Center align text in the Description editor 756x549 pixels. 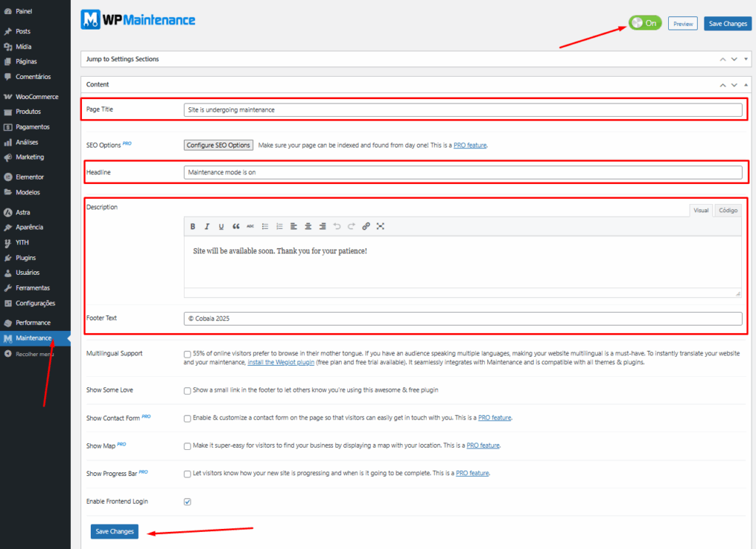309,226
